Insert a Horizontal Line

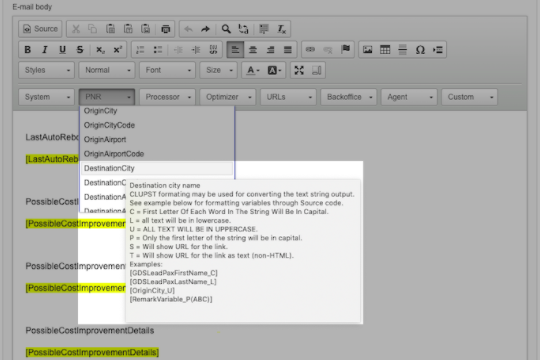click(403, 50)
